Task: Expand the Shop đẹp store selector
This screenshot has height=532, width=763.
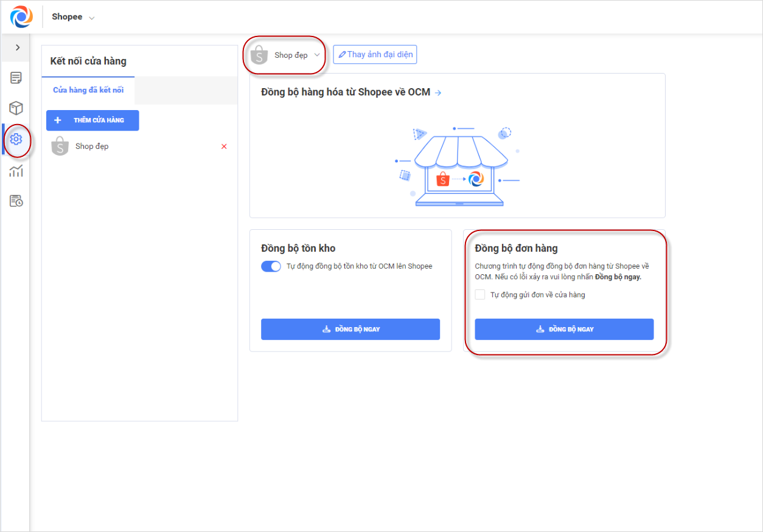Action: (x=286, y=55)
